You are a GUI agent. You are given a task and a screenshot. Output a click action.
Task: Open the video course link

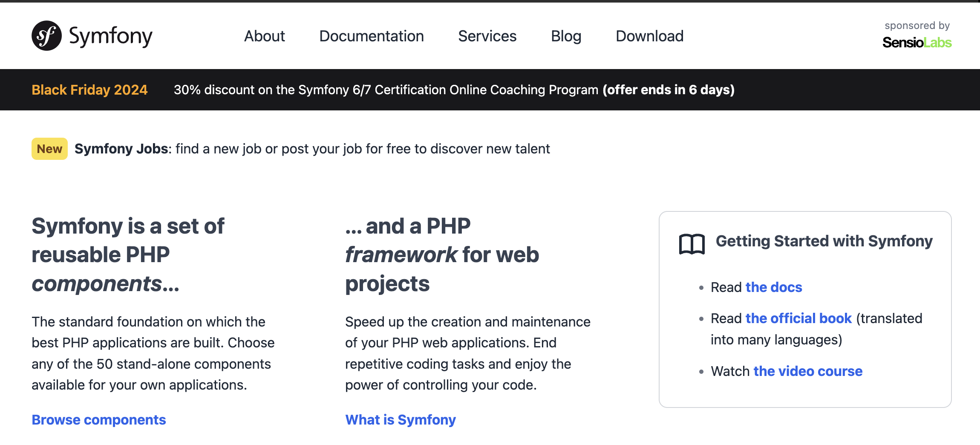pyautogui.click(x=808, y=371)
